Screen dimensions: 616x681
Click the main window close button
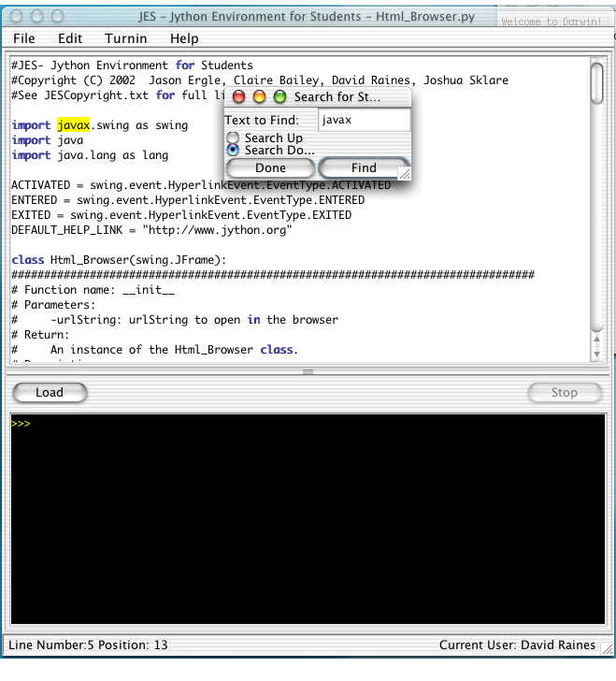click(x=17, y=17)
